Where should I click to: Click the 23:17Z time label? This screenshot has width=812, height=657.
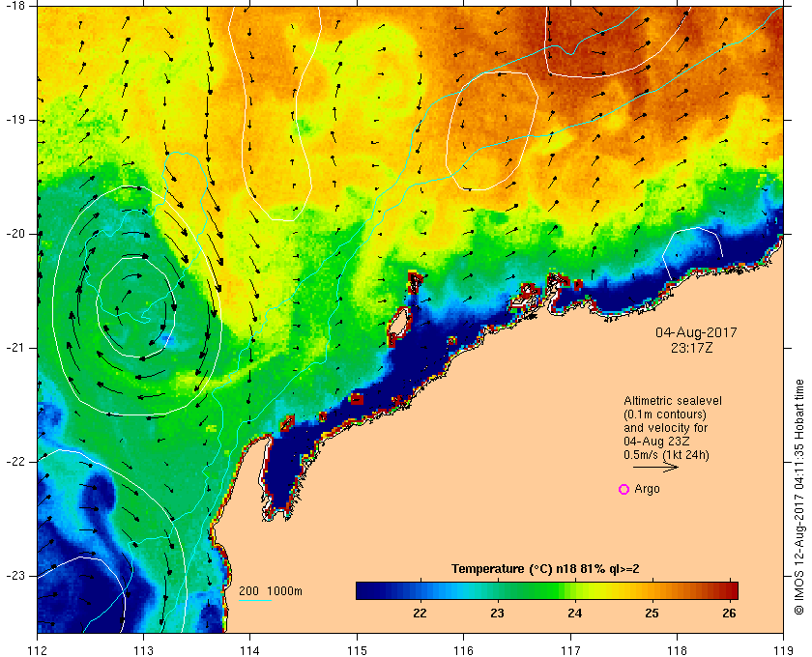coord(692,349)
